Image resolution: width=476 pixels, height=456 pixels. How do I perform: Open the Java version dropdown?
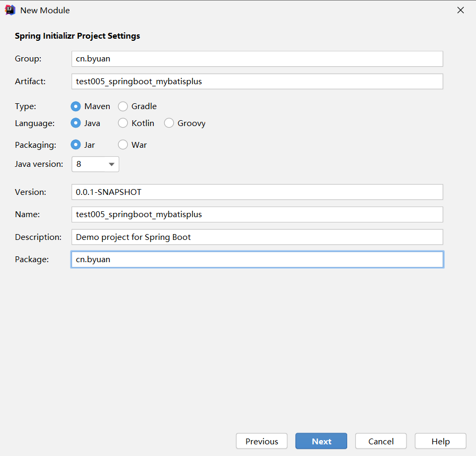click(x=95, y=164)
